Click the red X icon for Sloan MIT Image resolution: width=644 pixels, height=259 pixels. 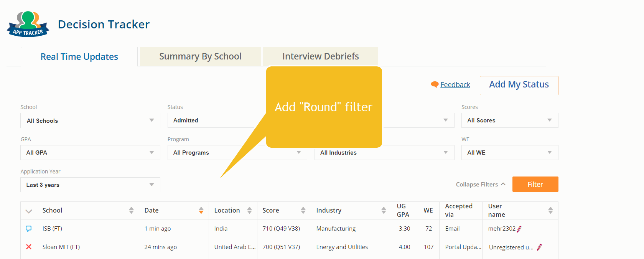coord(29,247)
